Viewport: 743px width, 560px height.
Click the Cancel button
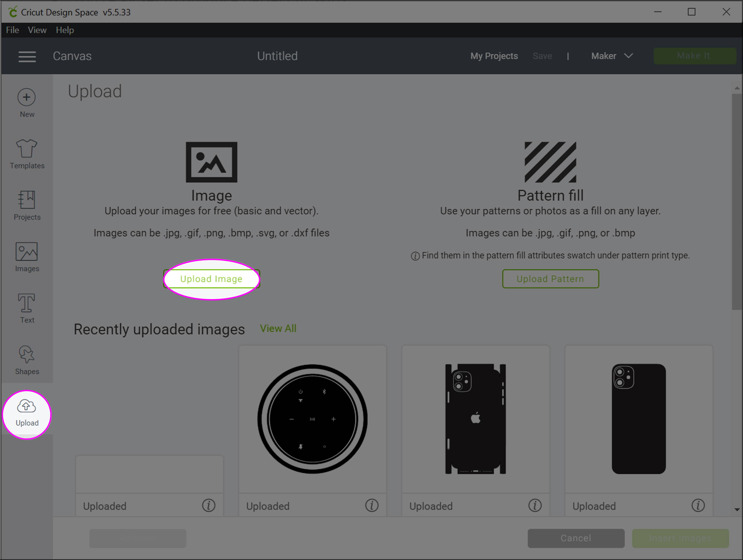576,538
